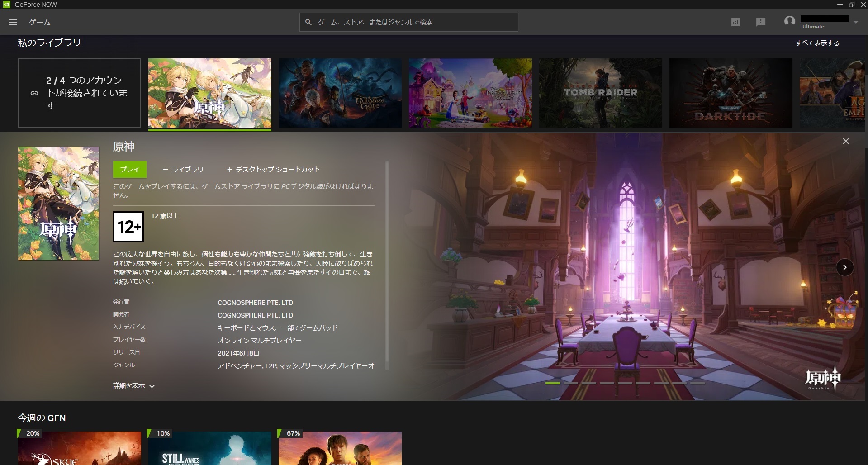Select the Age of Empires thumbnail

pos(832,93)
